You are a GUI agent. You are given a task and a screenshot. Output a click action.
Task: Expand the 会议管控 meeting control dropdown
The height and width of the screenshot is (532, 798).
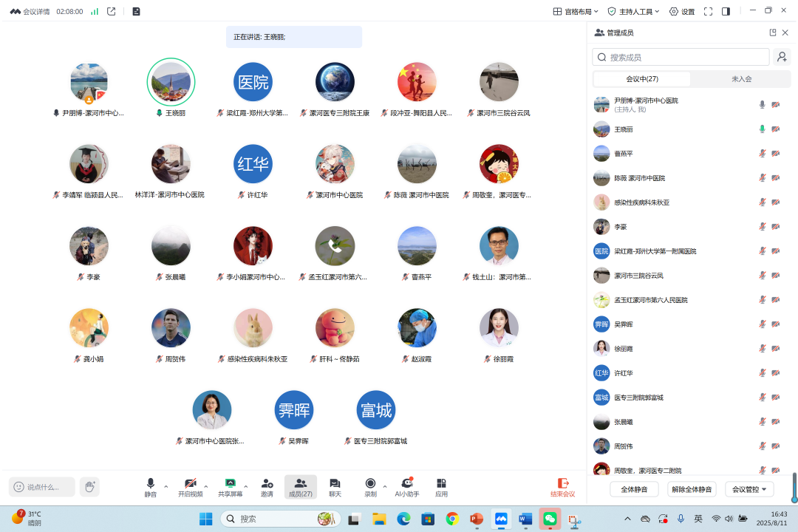pyautogui.click(x=749, y=489)
